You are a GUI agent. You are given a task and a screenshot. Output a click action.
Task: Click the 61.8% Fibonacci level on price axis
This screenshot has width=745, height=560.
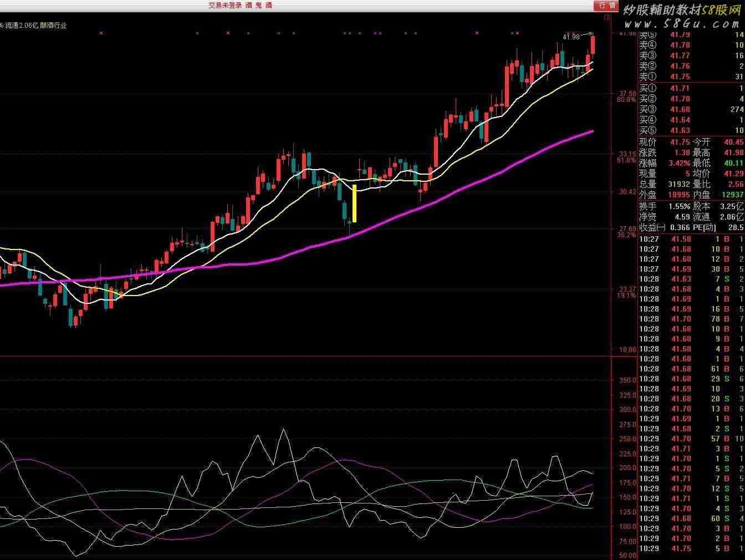pyautogui.click(x=627, y=160)
